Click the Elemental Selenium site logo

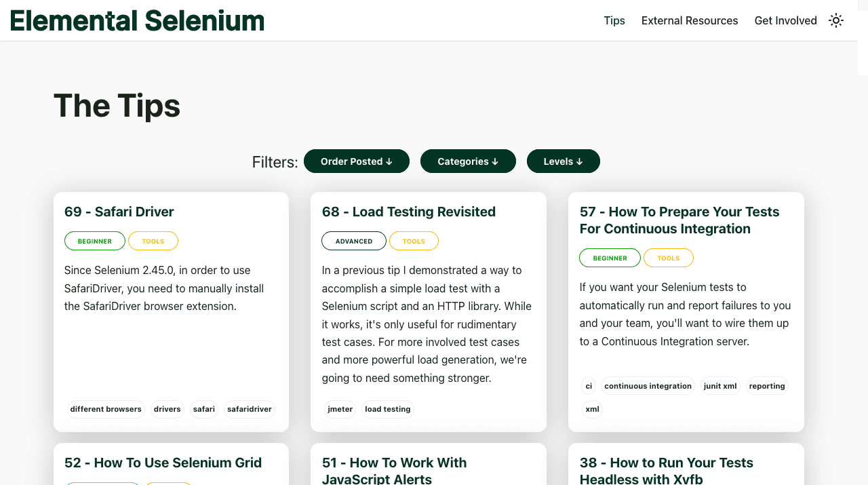(137, 20)
